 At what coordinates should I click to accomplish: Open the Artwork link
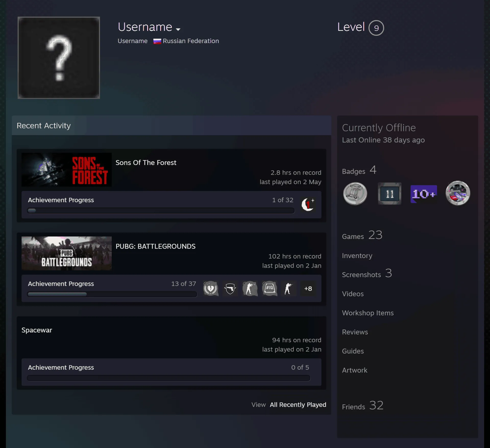pos(354,370)
